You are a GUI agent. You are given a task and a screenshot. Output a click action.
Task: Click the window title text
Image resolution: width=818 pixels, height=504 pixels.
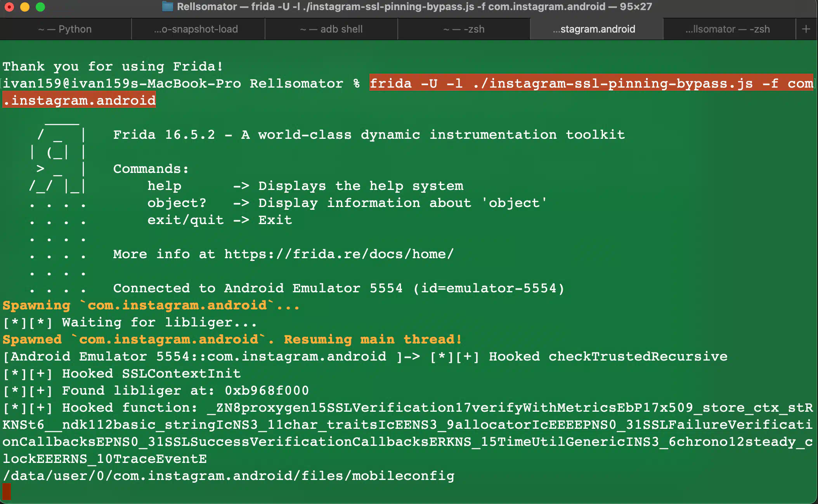click(x=414, y=7)
